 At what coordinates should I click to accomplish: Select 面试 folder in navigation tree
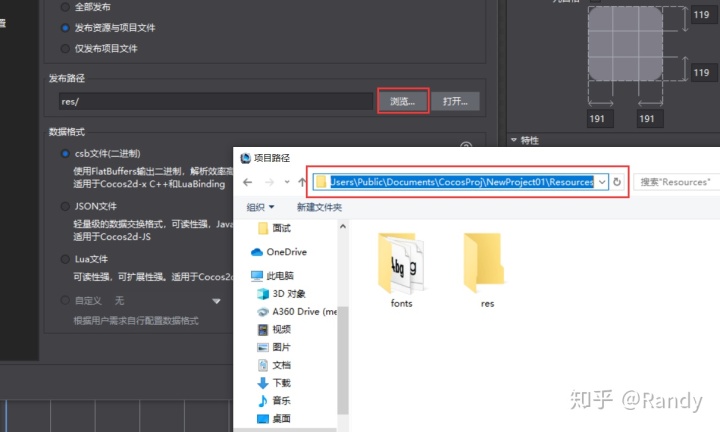275,228
